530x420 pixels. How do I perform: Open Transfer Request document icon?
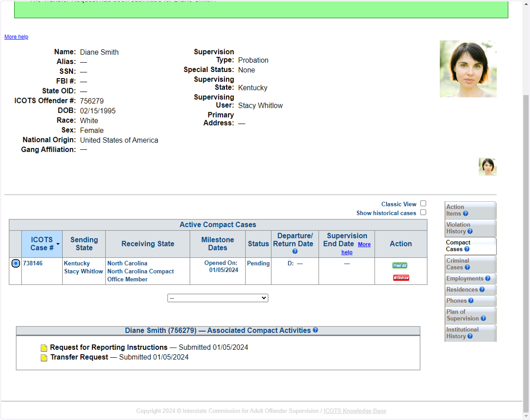tap(44, 358)
